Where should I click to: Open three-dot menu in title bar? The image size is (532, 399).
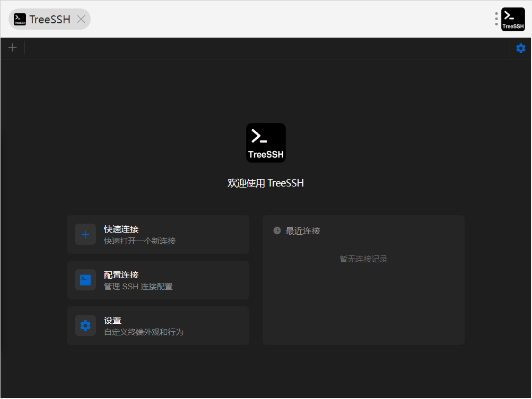coord(496,19)
